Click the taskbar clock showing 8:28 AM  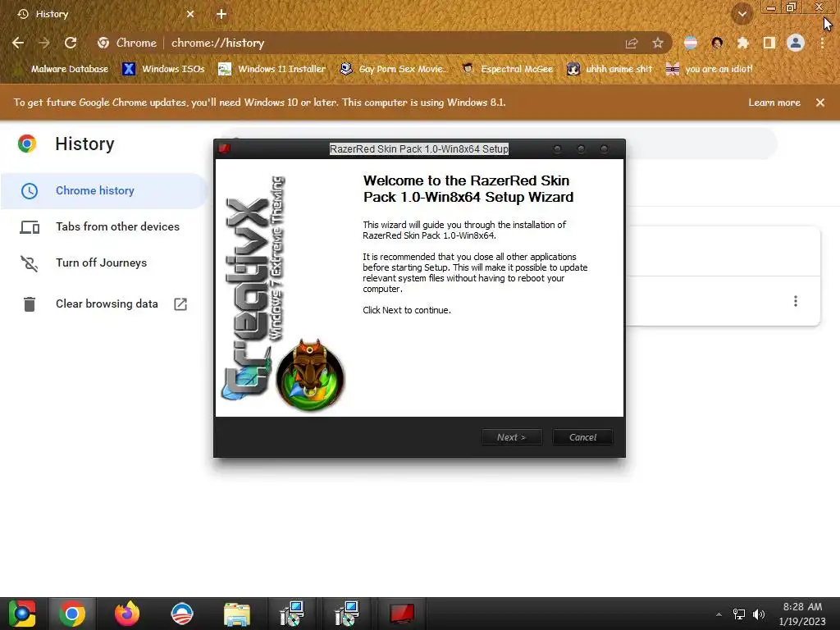[802, 614]
